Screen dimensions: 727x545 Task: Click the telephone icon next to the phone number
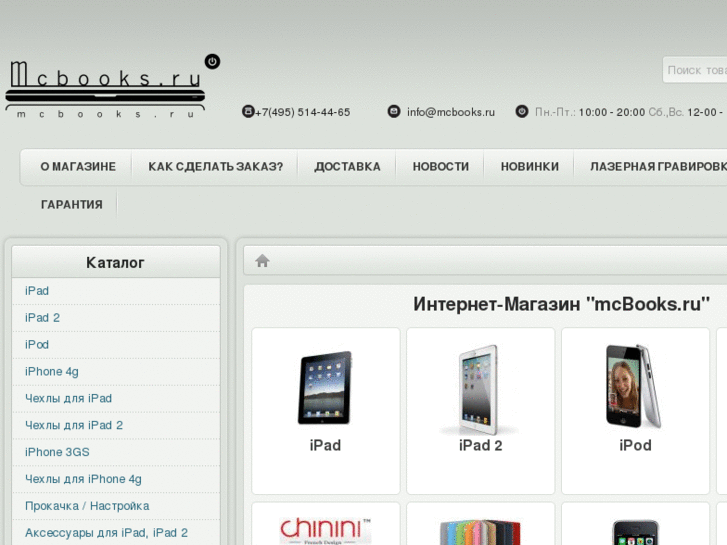click(x=248, y=111)
